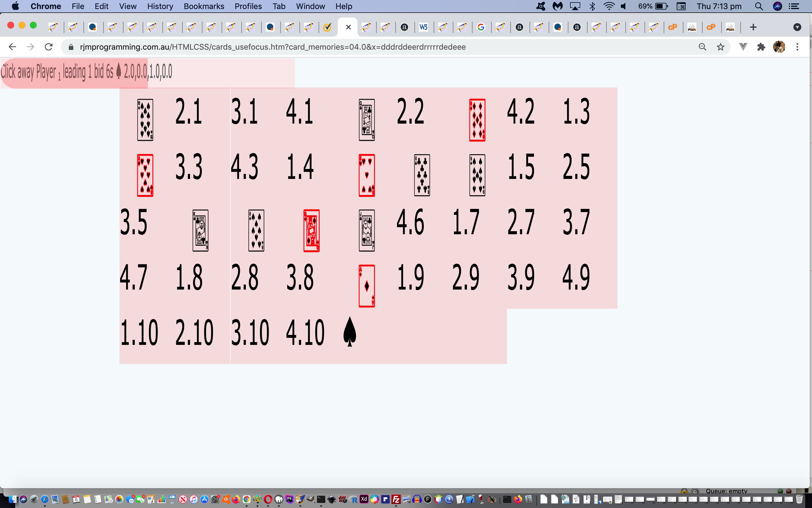Click the large spade suit symbol

[x=350, y=331]
